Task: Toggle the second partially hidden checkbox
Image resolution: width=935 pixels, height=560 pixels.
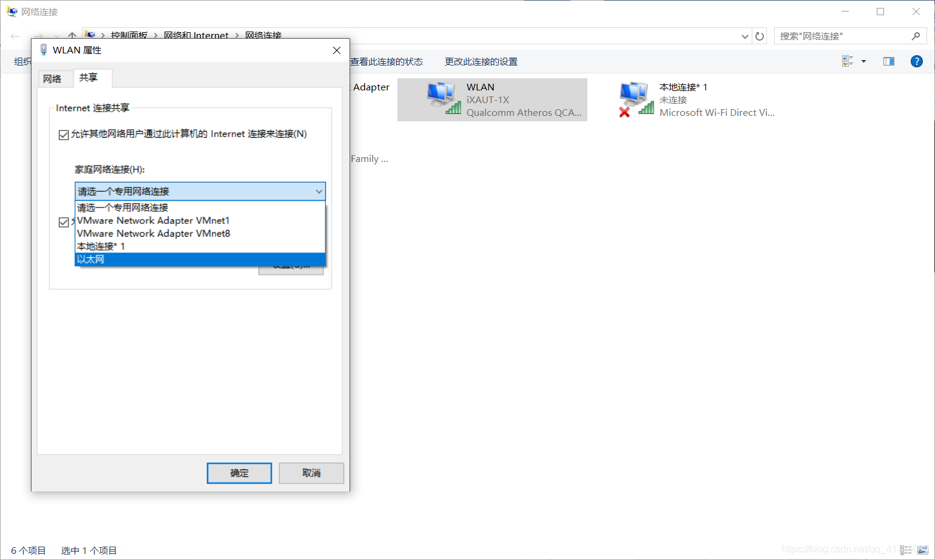Action: click(64, 222)
